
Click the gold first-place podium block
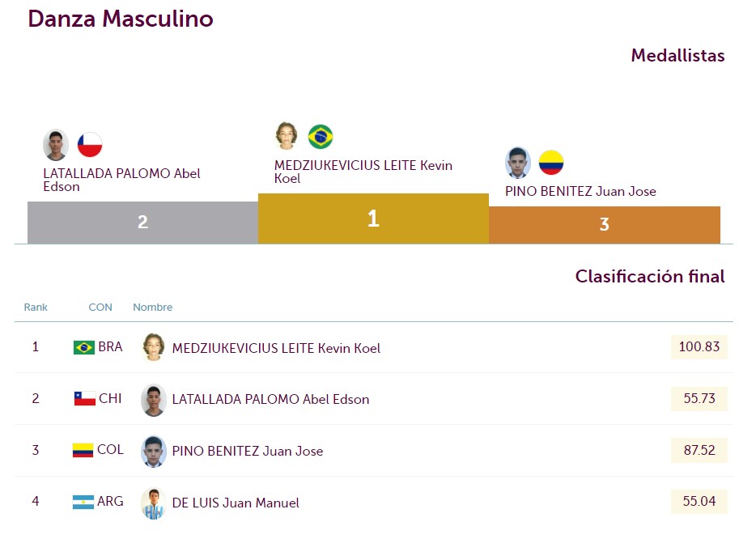(373, 219)
